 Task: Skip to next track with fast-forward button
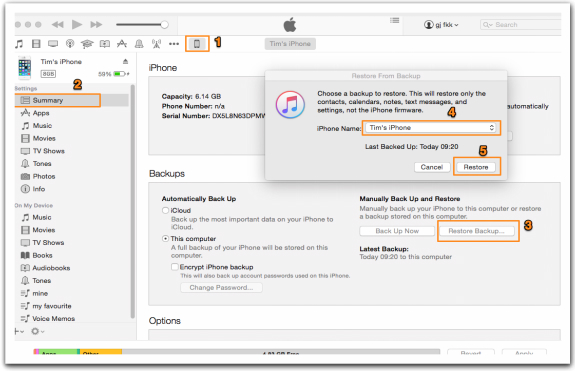(96, 25)
